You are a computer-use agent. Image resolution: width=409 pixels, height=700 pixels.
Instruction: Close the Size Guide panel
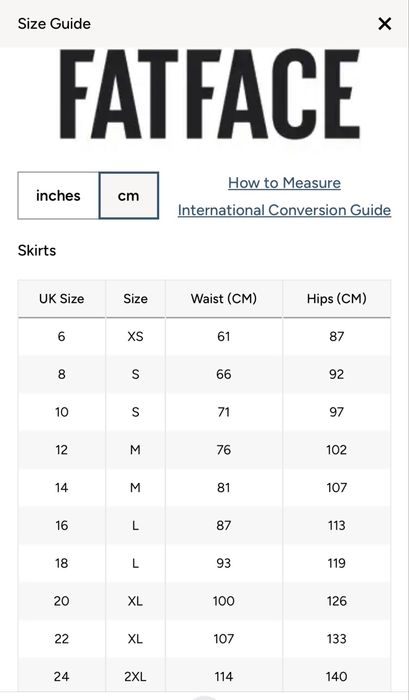click(384, 24)
